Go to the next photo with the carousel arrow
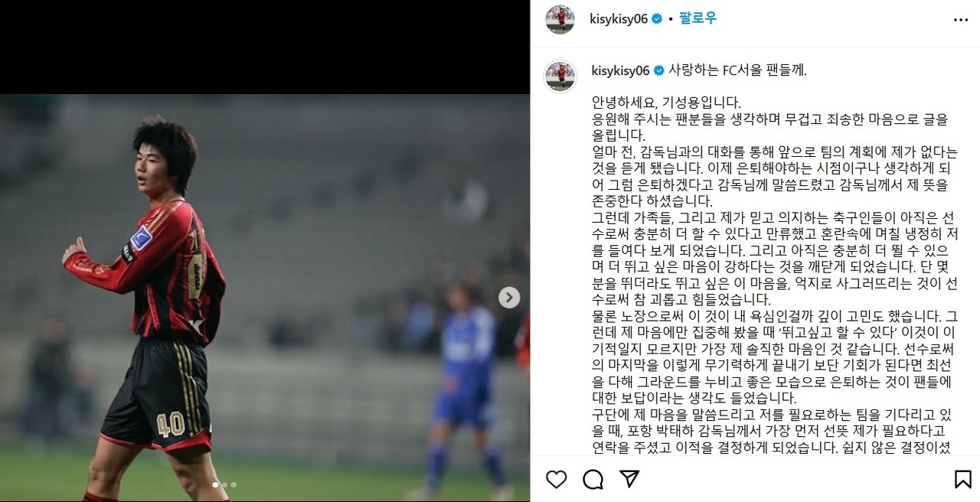Viewport: 980px width, 502px height. tap(509, 298)
